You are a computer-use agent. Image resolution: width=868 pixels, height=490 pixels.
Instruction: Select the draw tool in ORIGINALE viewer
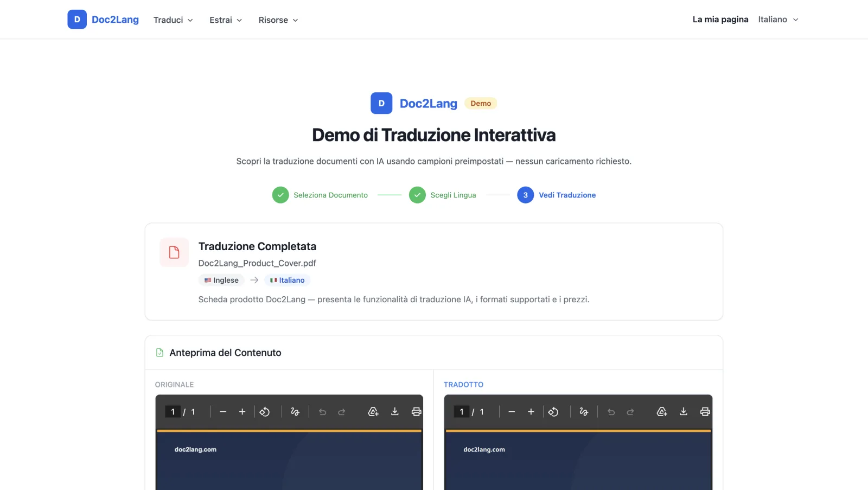pos(295,412)
